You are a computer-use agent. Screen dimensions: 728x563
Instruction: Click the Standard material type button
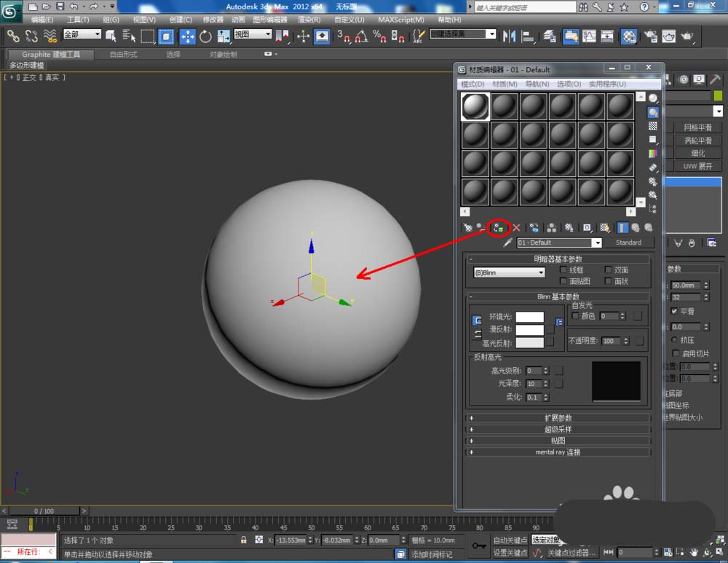coord(628,243)
